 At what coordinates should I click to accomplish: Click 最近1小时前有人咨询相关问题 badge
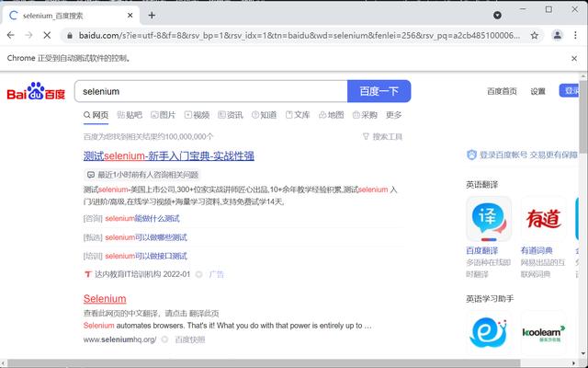(x=142, y=175)
